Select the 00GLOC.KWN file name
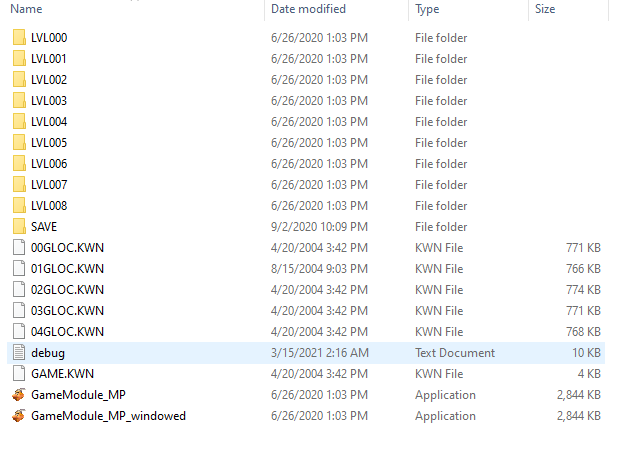 (x=68, y=247)
